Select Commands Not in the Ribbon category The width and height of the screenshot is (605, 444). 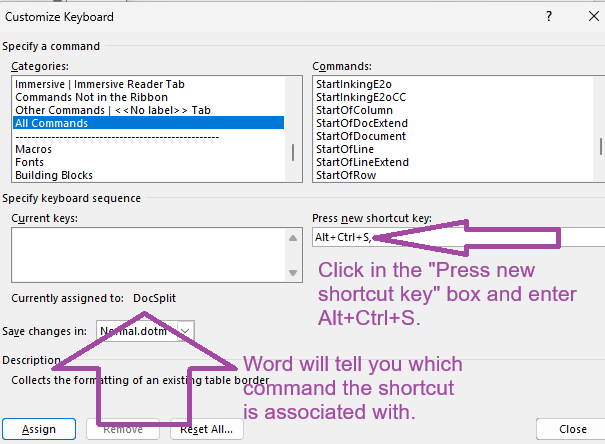click(149, 97)
